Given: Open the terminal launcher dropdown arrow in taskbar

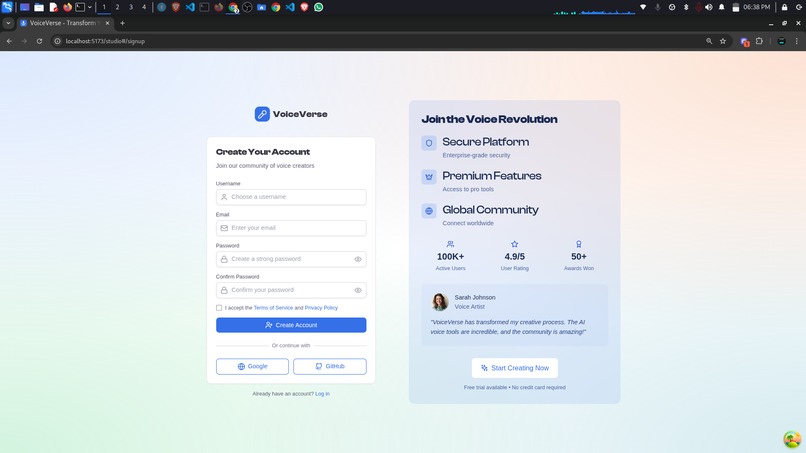Looking at the screenshot, I should pos(89,7).
